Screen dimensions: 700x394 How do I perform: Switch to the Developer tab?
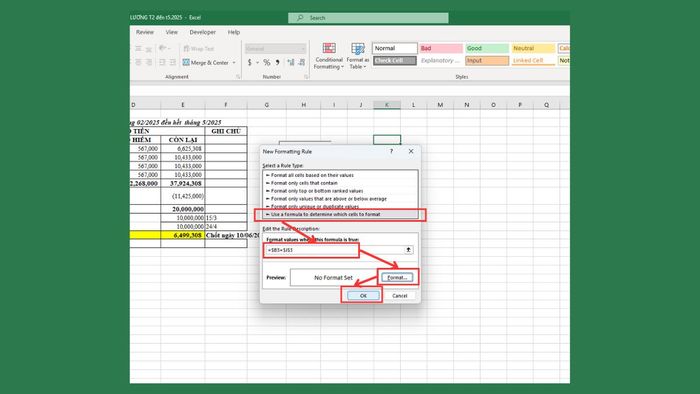[202, 32]
